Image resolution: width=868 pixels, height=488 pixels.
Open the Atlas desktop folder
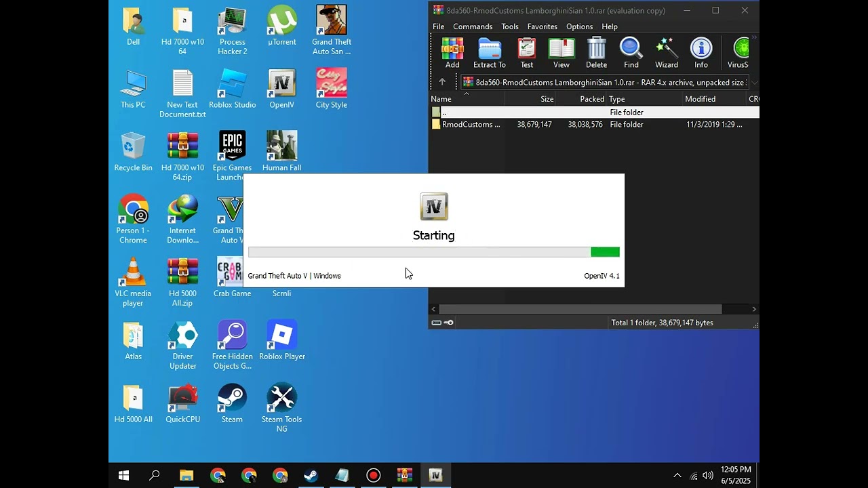[133, 342]
